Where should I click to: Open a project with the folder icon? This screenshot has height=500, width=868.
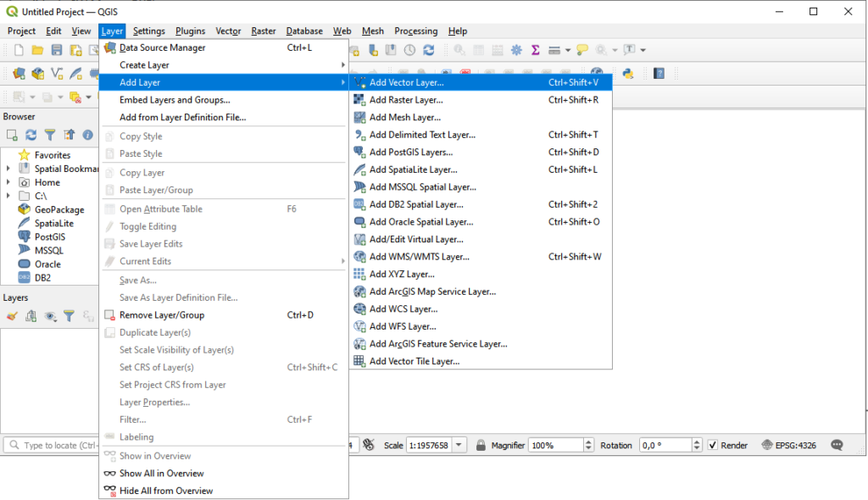point(37,50)
